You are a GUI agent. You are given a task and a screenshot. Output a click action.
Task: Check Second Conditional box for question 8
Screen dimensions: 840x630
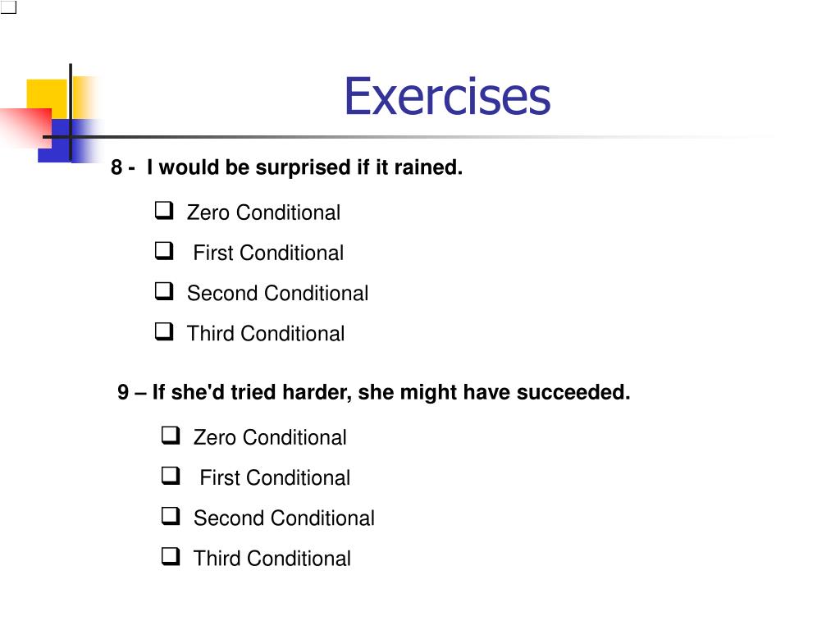[164, 291]
